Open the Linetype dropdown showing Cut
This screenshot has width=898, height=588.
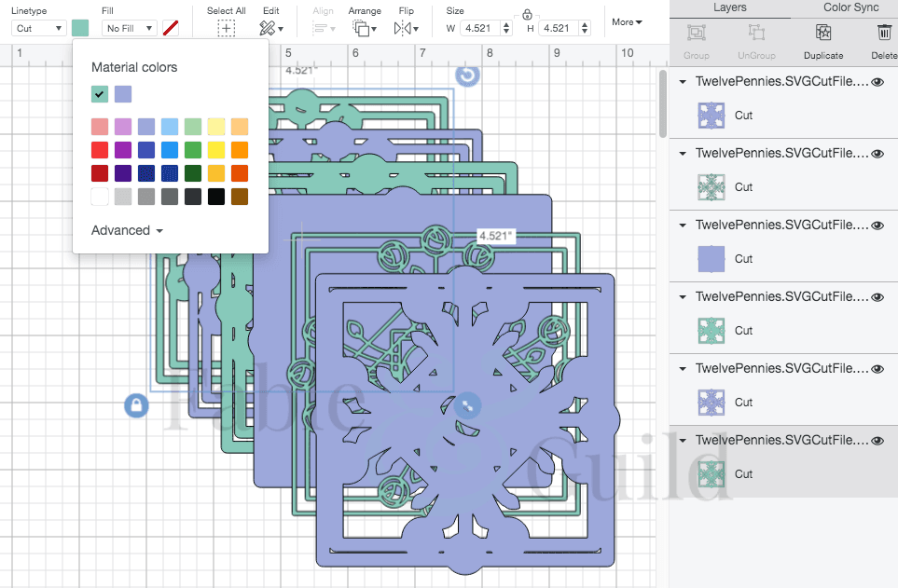click(x=37, y=28)
